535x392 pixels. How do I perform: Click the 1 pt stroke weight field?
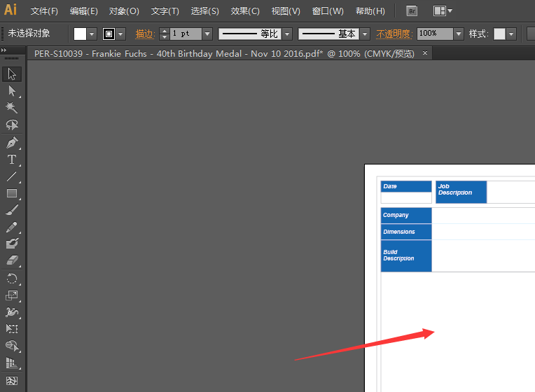pyautogui.click(x=186, y=34)
